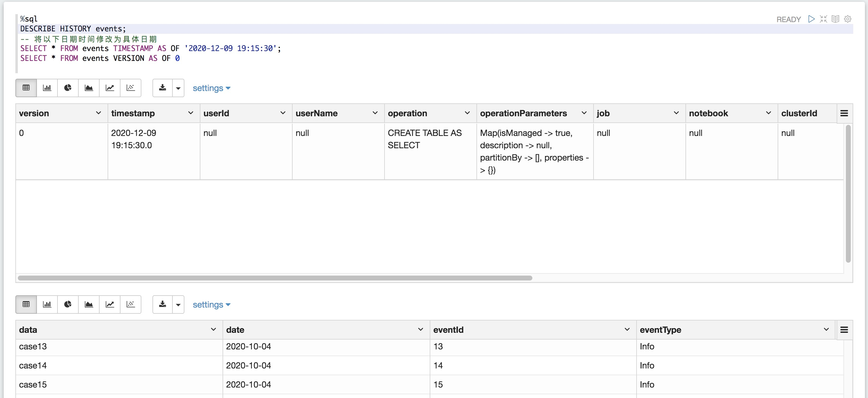Click the READY paragraph status label
This screenshot has height=398, width=868.
pos(788,19)
